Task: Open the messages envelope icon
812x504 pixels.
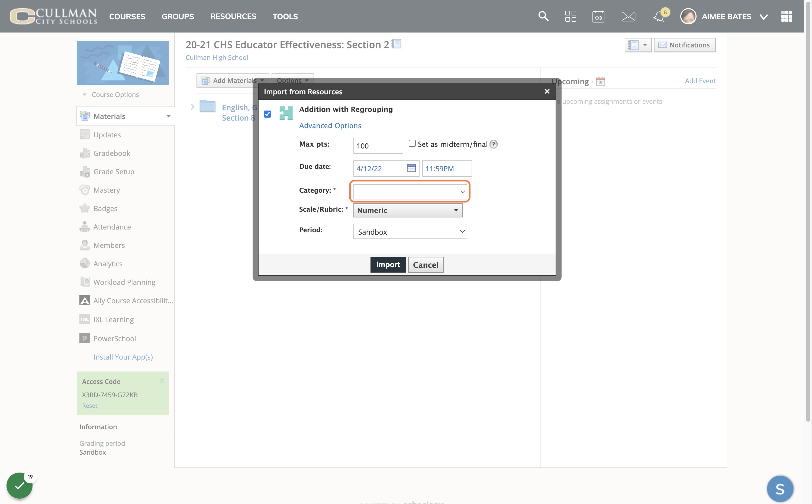Action: (628, 16)
